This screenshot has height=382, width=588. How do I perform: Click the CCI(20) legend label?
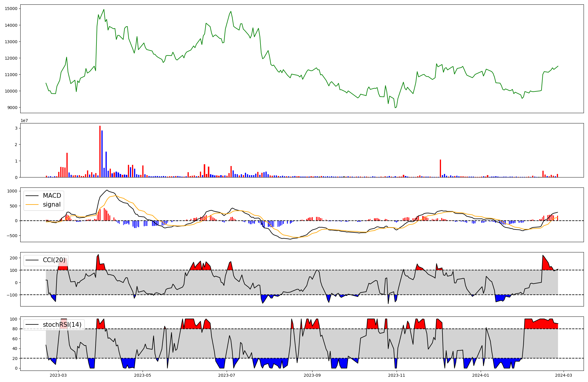54,260
